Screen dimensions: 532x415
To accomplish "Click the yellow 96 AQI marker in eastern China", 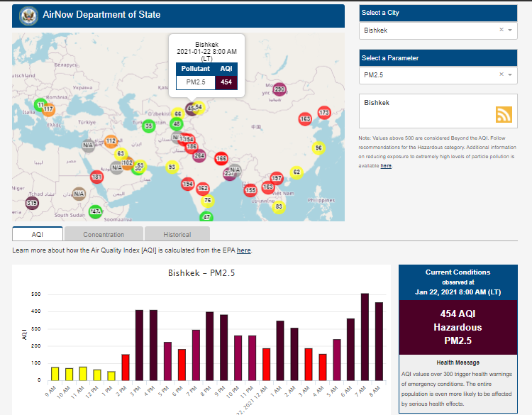I will (318, 148).
